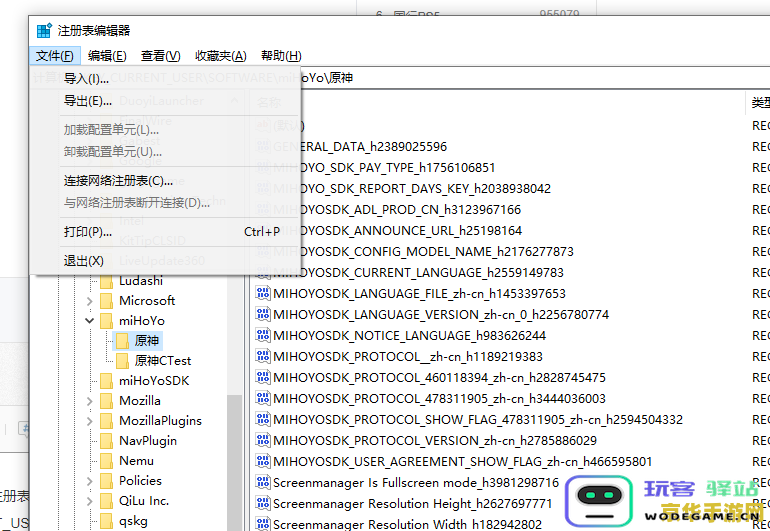Click the miHoYo folder icon
The height and width of the screenshot is (531, 770).
107,321
